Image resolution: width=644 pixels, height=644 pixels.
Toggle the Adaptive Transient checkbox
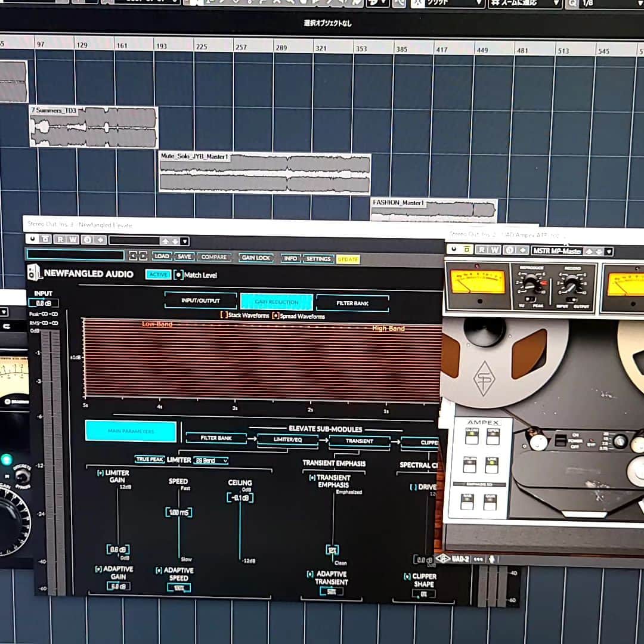(310, 574)
